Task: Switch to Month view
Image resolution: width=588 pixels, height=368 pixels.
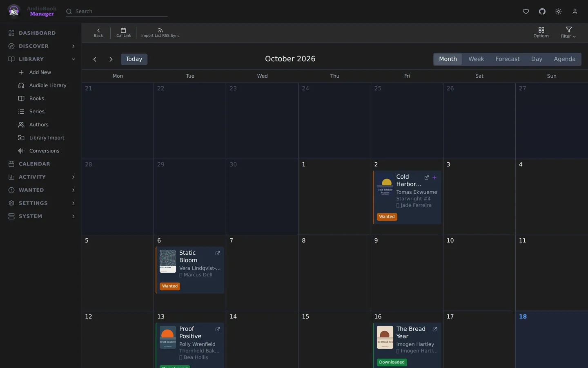Action: click(x=448, y=59)
